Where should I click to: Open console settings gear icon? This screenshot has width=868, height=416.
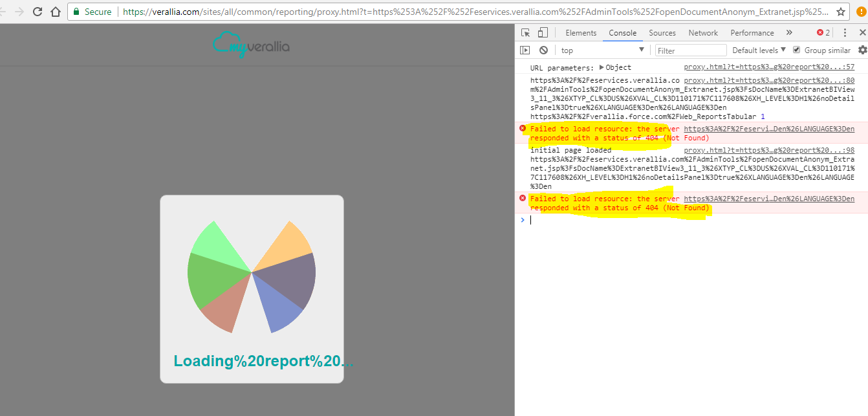(x=862, y=50)
